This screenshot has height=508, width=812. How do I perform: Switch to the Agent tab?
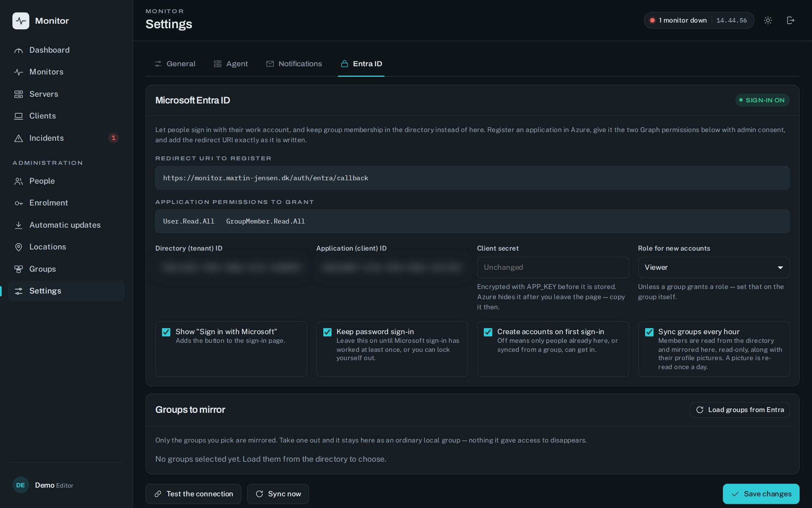[231, 64]
